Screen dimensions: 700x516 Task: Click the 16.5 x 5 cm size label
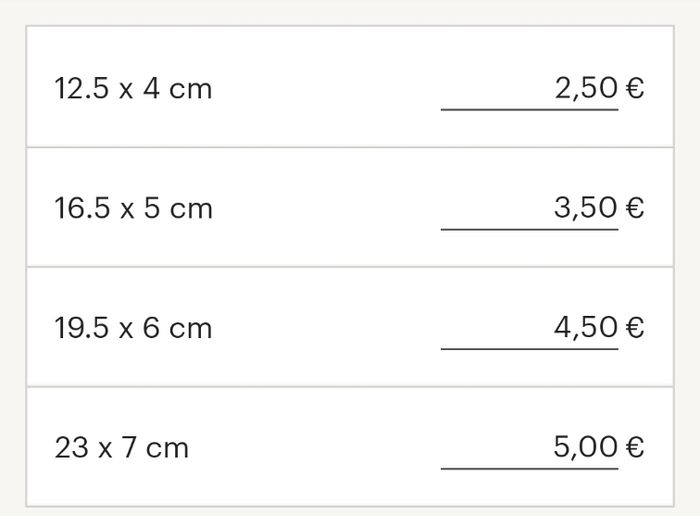pos(133,208)
